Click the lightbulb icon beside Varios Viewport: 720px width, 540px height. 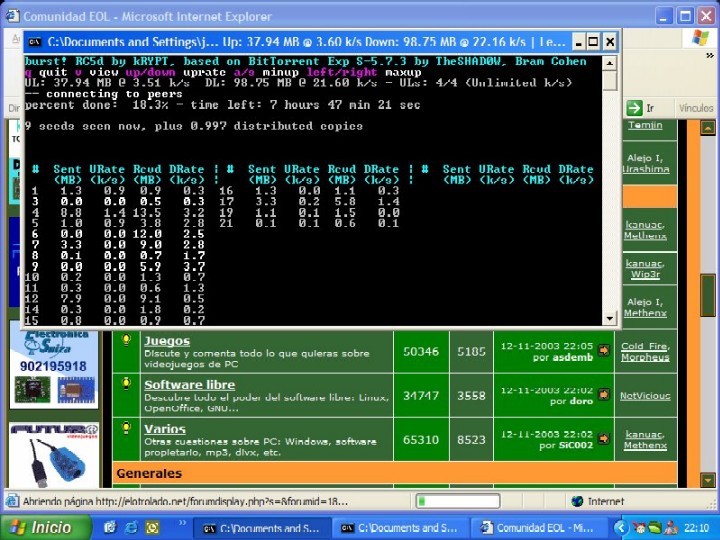126,428
